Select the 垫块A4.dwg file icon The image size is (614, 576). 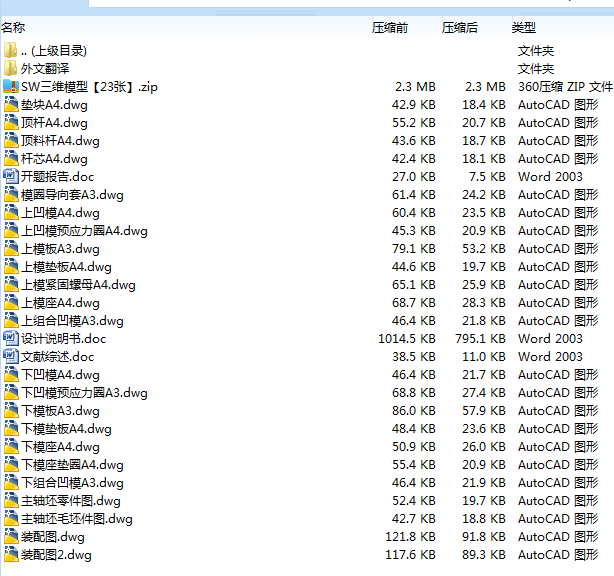[11, 104]
